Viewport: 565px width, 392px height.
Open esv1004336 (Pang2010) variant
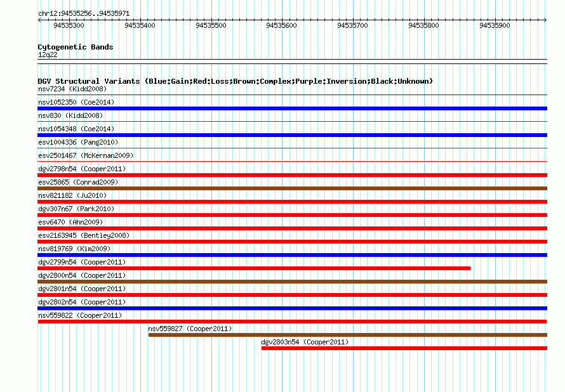(x=78, y=142)
